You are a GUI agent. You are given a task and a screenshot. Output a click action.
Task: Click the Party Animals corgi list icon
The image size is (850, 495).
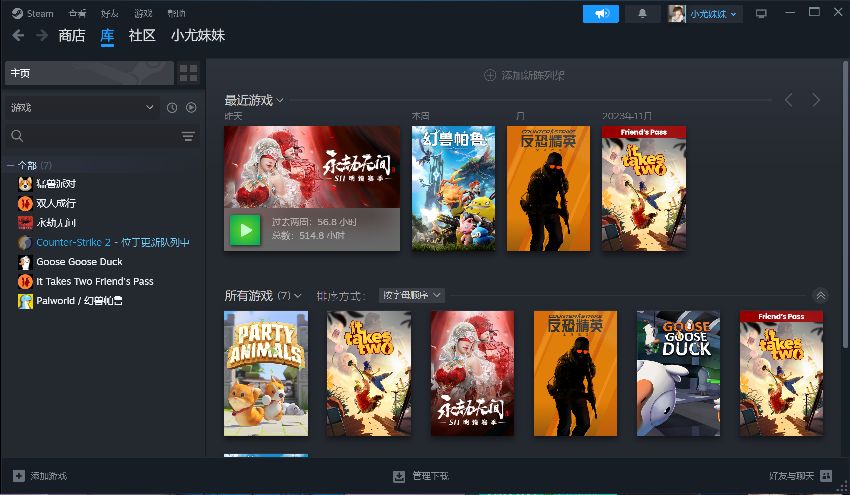25,184
